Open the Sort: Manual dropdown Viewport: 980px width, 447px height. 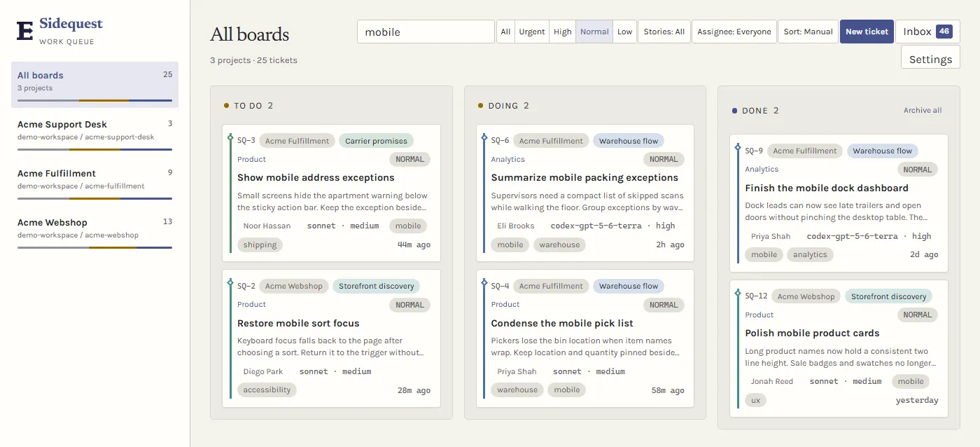click(808, 32)
